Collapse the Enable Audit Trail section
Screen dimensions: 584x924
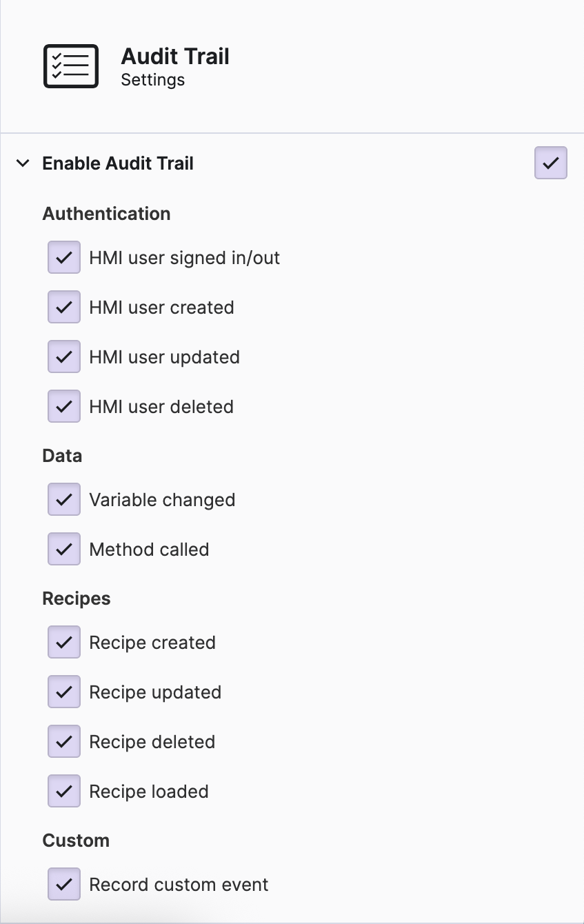click(23, 163)
